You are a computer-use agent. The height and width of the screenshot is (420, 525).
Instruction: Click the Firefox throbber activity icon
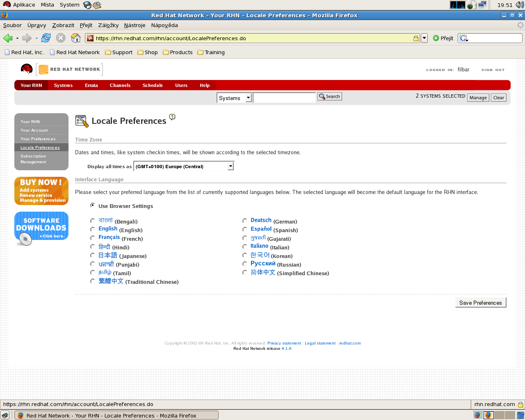tap(520, 25)
